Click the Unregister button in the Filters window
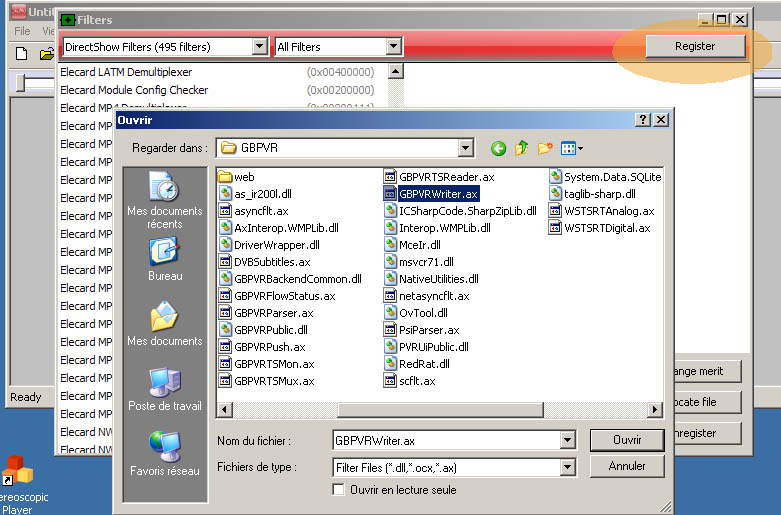 [708, 433]
